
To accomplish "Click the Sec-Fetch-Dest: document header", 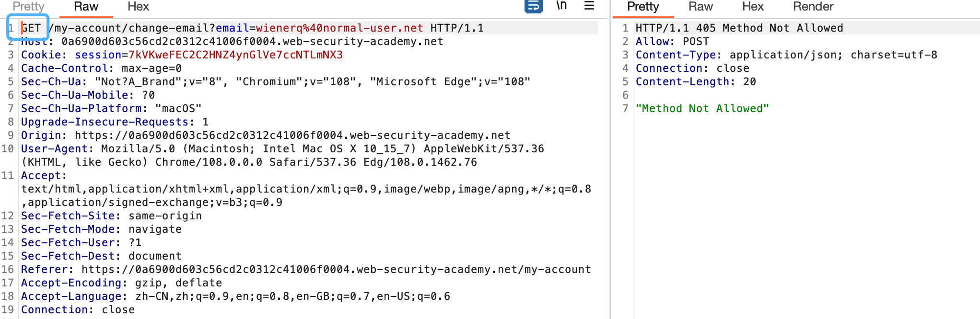I will (101, 256).
